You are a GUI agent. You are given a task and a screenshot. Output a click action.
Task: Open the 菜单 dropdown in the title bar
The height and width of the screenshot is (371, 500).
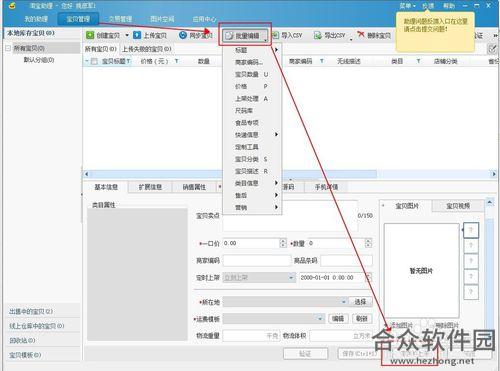click(x=407, y=6)
